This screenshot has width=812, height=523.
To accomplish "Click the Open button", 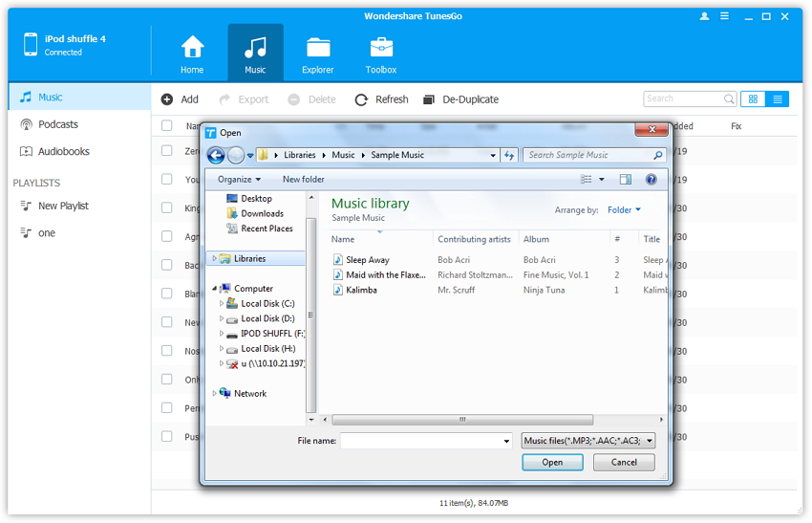I will pos(552,462).
